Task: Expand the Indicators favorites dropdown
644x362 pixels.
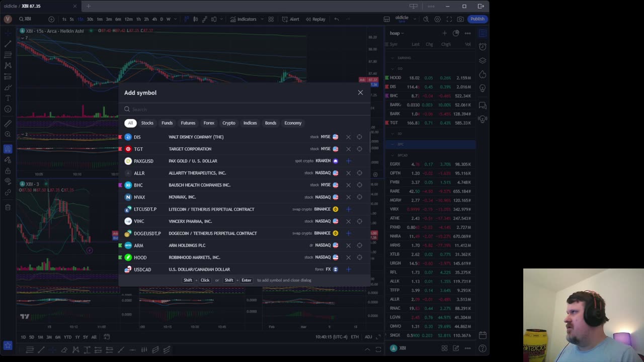Action: (261, 19)
